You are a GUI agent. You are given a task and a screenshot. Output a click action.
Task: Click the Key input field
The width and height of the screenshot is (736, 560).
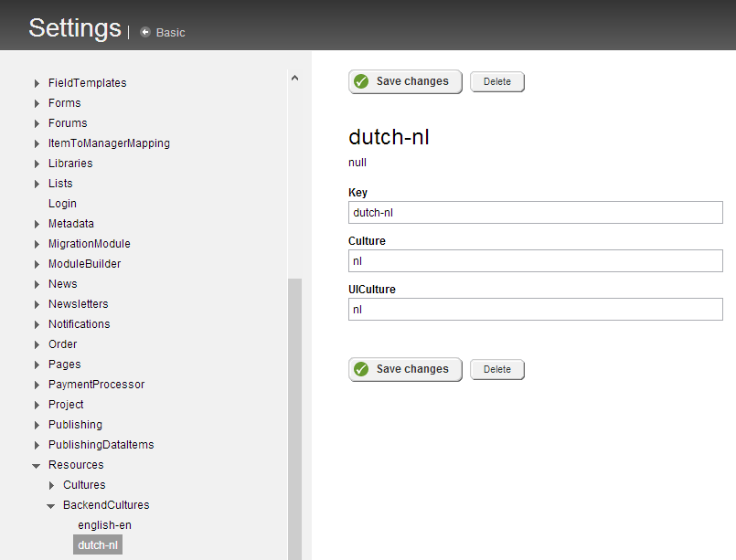pos(535,213)
